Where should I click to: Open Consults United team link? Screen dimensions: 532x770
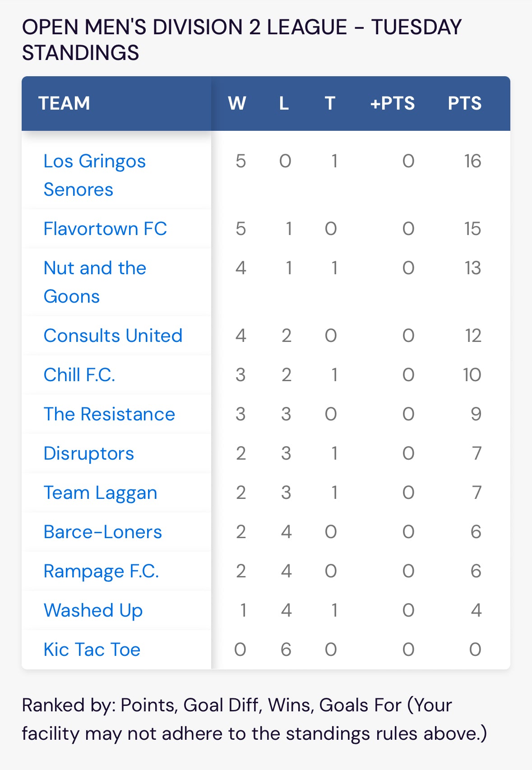click(113, 336)
